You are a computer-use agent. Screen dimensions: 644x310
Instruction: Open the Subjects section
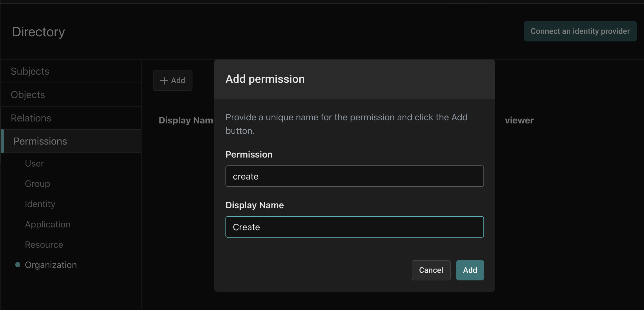[x=30, y=71]
